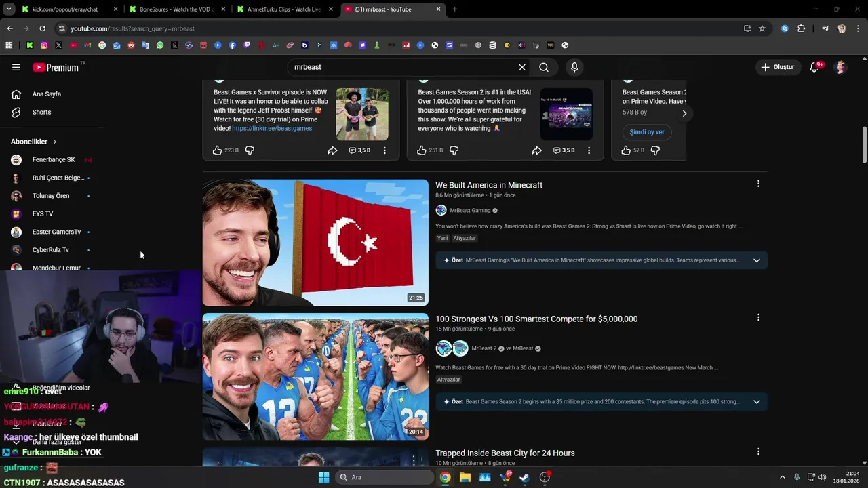Open We Built America in Minecraft title

click(x=489, y=185)
